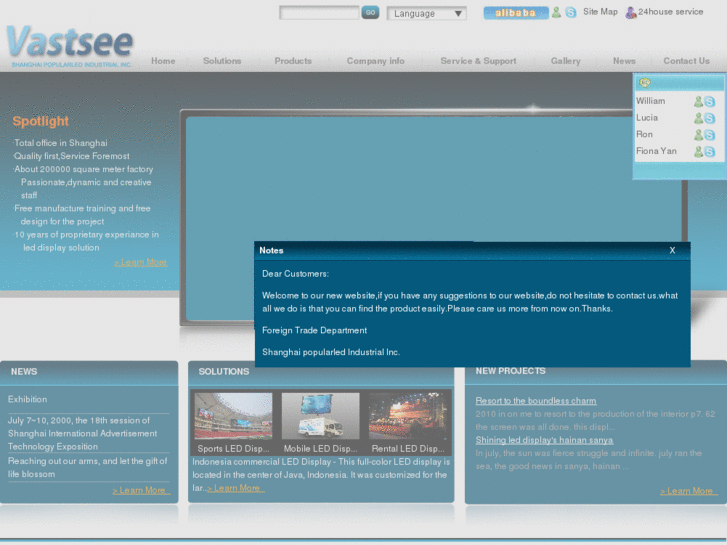727x545 pixels.
Task: Open 'Resort to the boundless charm' link
Action: coord(536,401)
